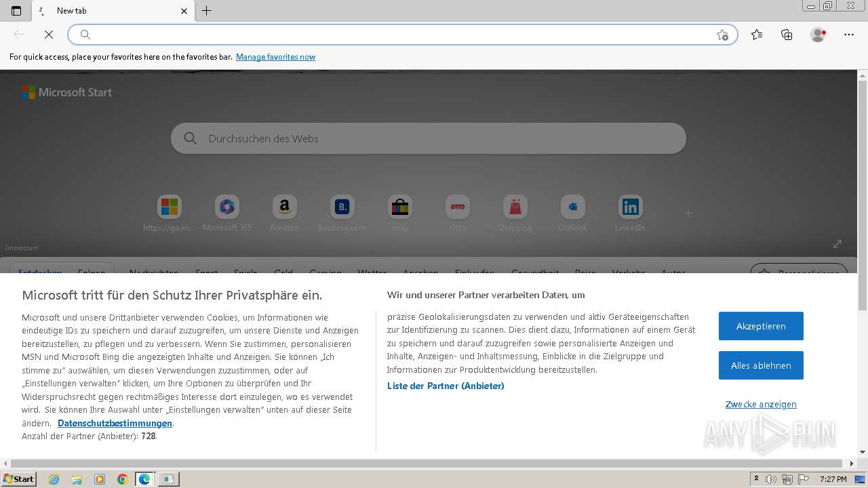The image size is (868, 488).
Task: Click the Alles ablehnen button
Action: click(761, 365)
